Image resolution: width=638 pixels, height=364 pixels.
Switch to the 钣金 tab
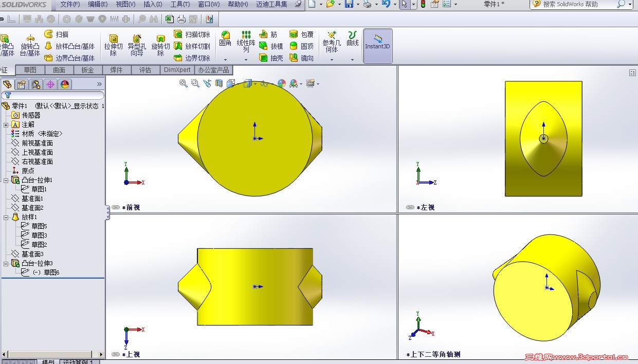[88, 70]
